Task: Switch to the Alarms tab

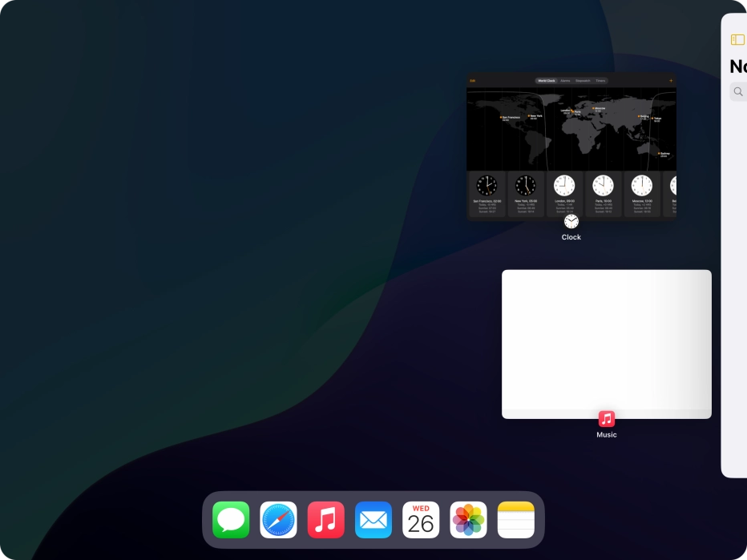Action: [565, 81]
